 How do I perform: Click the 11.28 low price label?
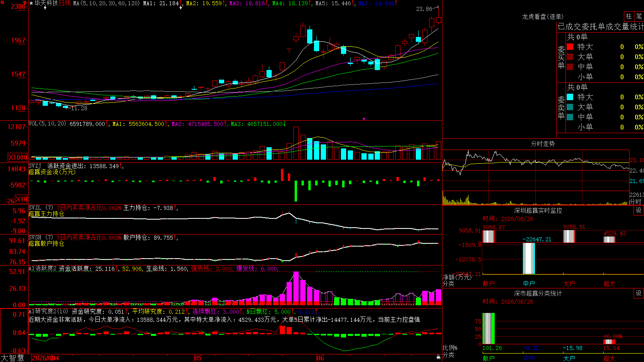[79, 108]
